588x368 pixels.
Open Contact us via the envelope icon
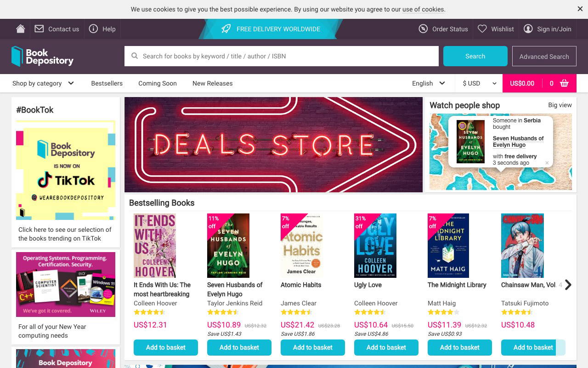point(39,29)
